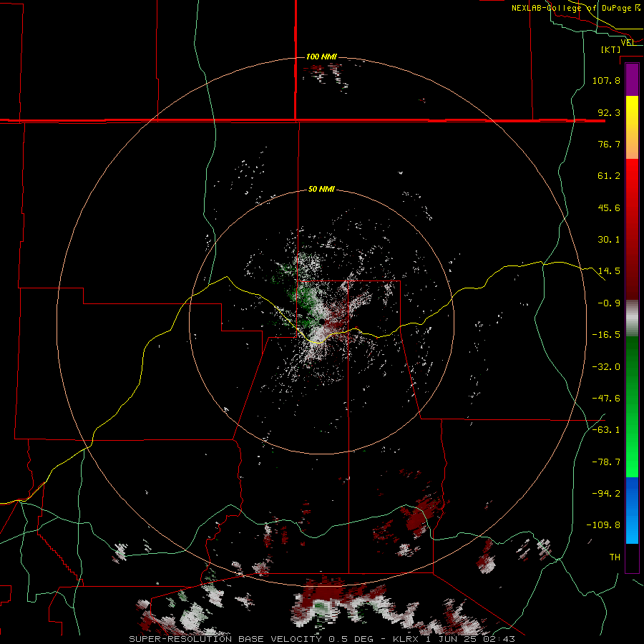Image resolution: width=644 pixels, height=644 pixels.
Task: Click the VEL legend title
Action: 628,42
